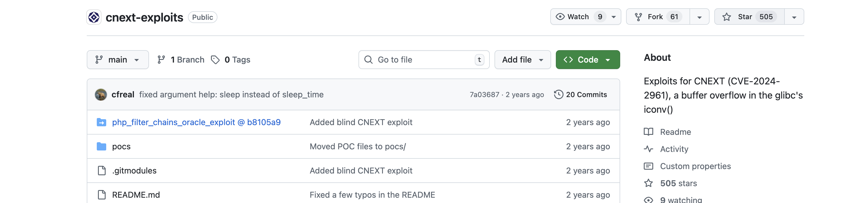The height and width of the screenshot is (203, 868).
Task: Click the repository owner avatar icon
Action: pyautogui.click(x=94, y=17)
